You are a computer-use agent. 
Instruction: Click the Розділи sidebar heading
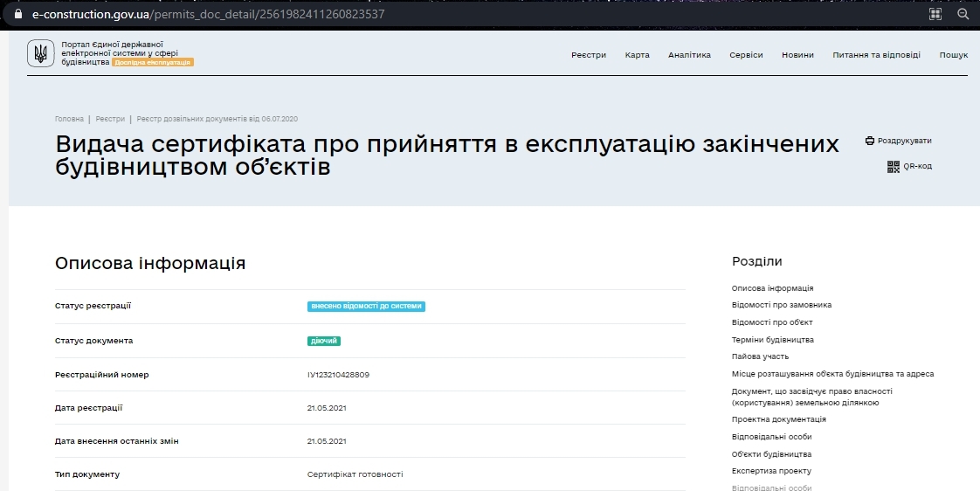[757, 261]
